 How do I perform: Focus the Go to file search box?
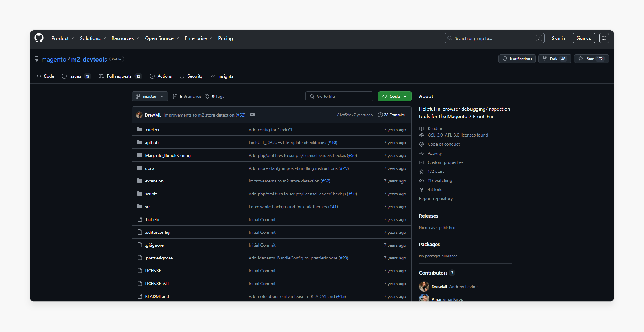(x=339, y=96)
